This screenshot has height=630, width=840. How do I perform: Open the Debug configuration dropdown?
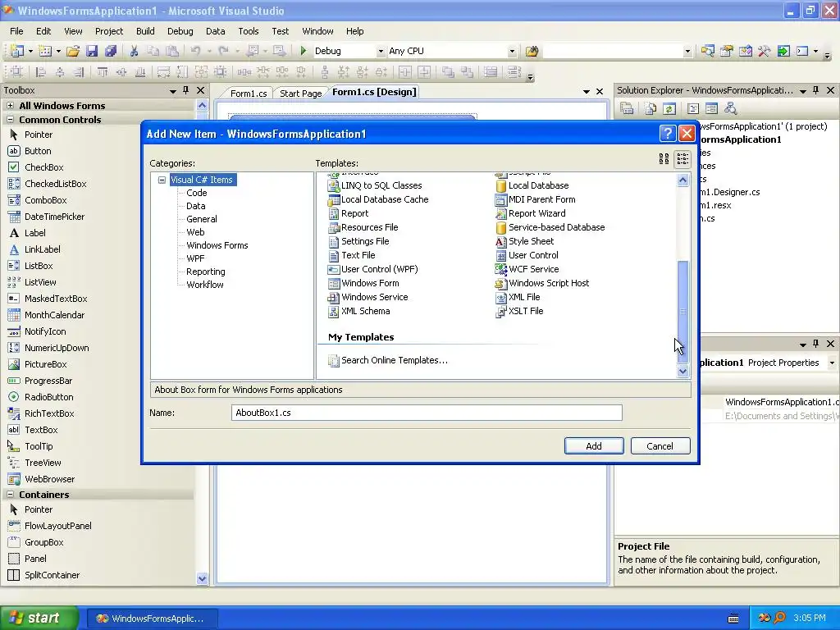point(381,52)
